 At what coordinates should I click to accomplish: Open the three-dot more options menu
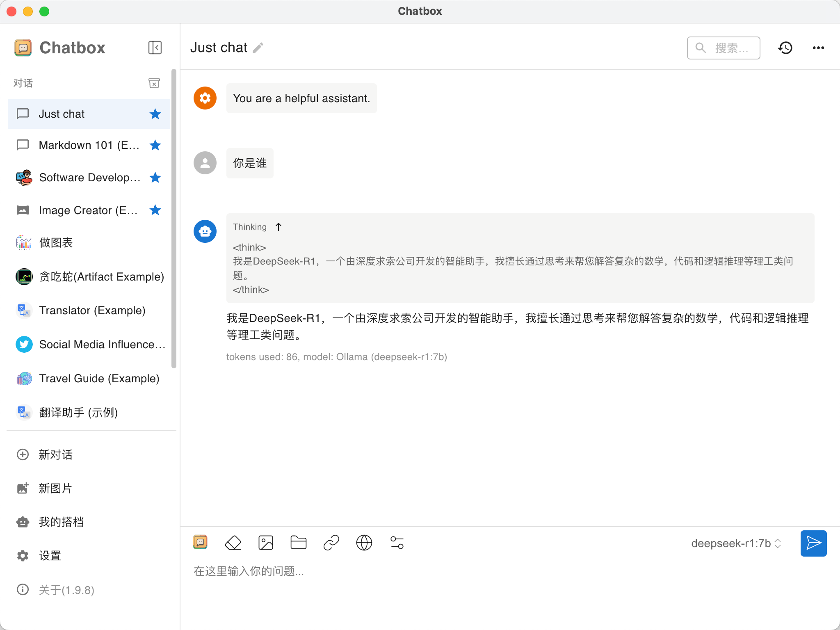click(818, 48)
